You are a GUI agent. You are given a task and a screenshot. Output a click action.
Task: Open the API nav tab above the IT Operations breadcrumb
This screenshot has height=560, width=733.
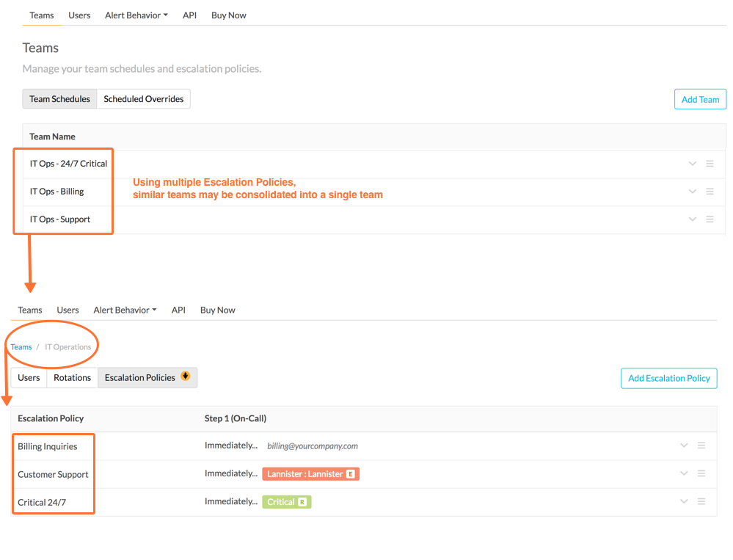pyautogui.click(x=178, y=310)
